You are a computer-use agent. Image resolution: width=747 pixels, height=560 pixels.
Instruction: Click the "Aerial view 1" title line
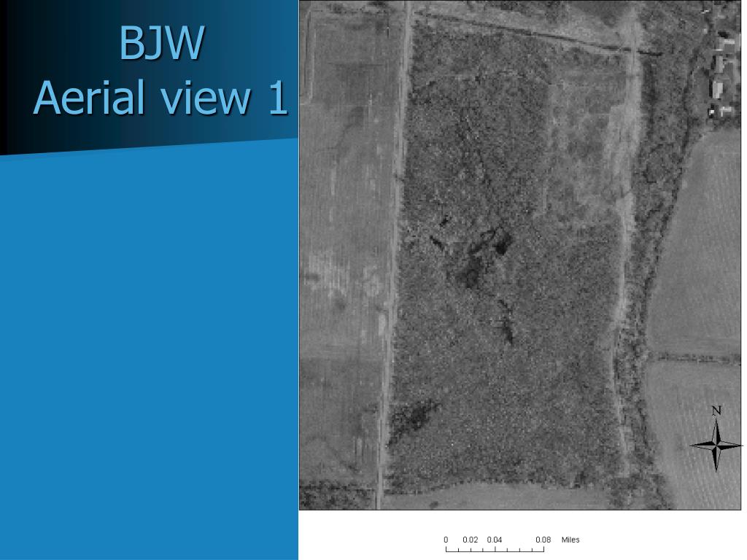pos(160,98)
